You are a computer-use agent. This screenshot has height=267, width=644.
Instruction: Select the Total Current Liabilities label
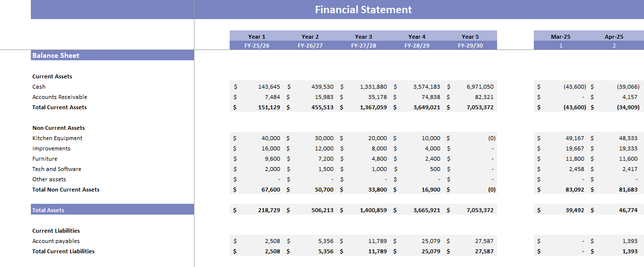point(63,251)
